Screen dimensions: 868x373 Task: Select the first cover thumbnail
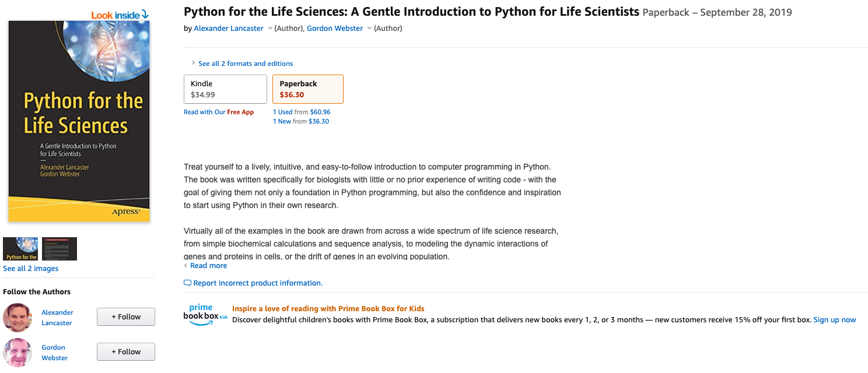20,249
